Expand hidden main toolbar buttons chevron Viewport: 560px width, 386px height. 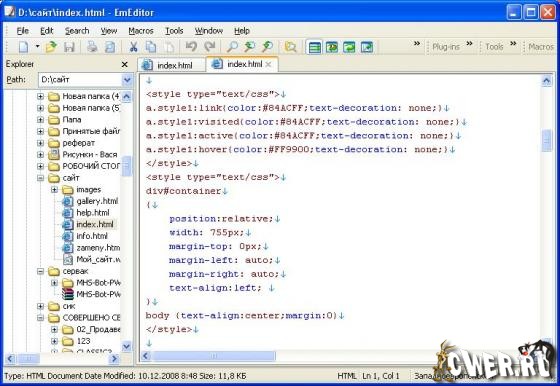click(x=417, y=44)
